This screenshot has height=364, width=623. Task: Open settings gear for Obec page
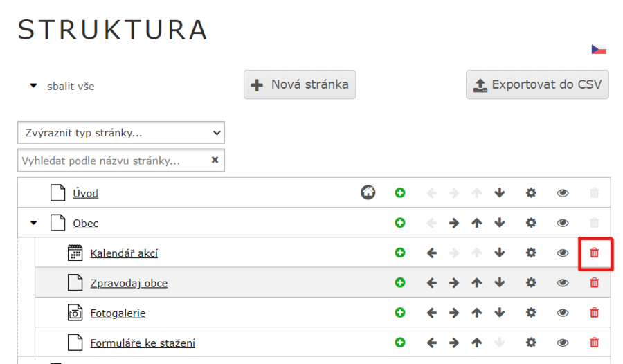[531, 223]
